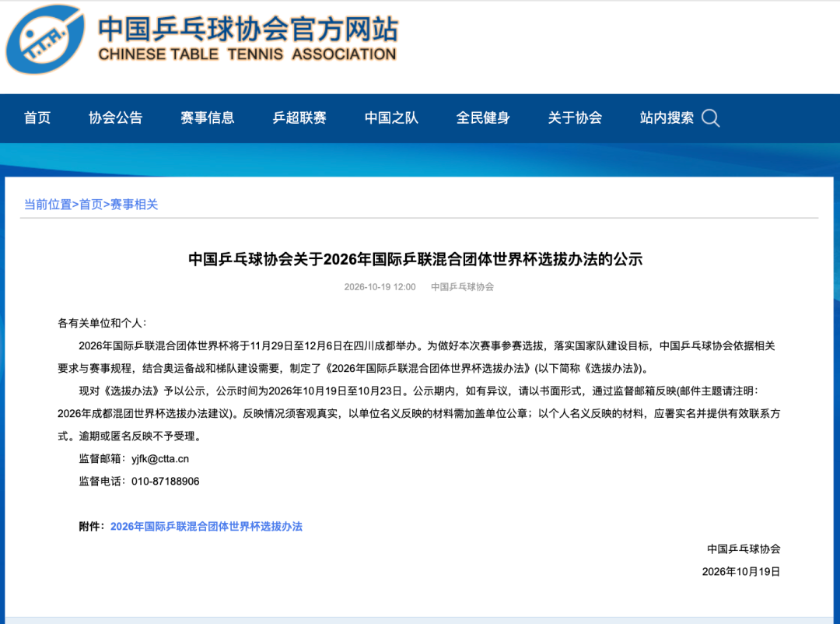Click the phone number 010-87188906
840x624 pixels.
(166, 482)
